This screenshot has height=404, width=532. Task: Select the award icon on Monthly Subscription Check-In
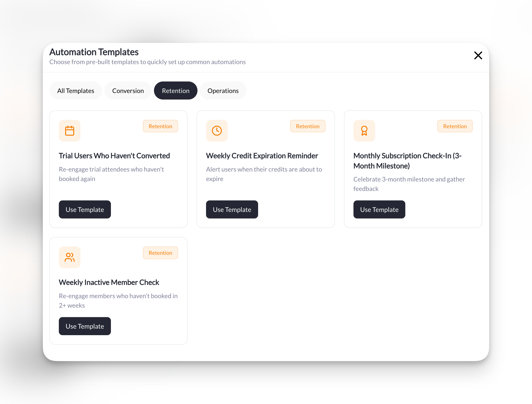point(364,131)
